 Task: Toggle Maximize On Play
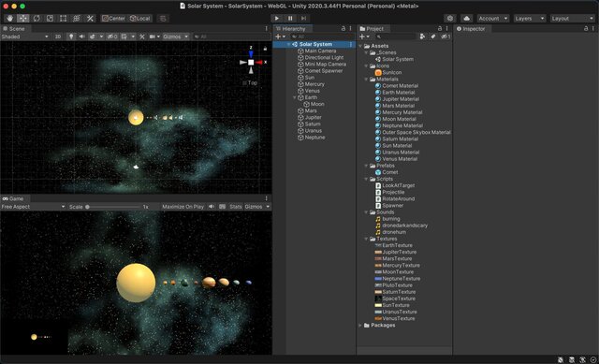[x=183, y=207]
